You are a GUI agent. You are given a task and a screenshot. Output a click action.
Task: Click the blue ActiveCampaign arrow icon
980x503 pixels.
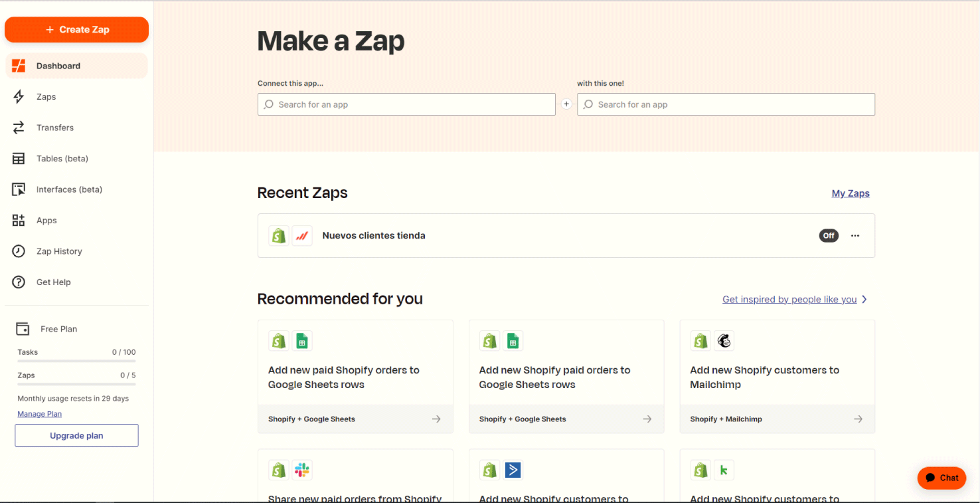coord(513,470)
